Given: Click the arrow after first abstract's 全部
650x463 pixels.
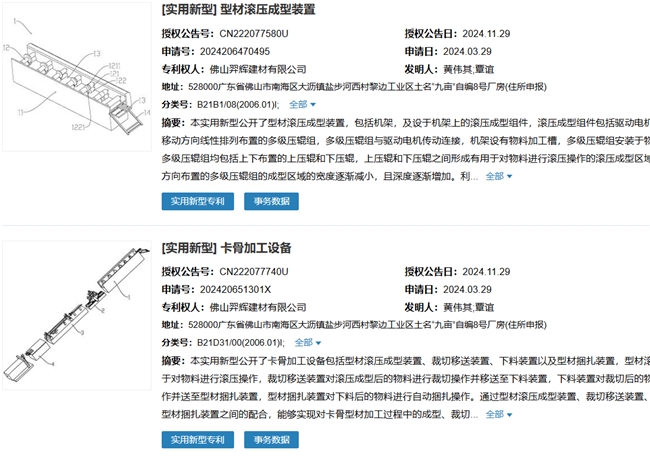Looking at the screenshot, I should point(509,177).
